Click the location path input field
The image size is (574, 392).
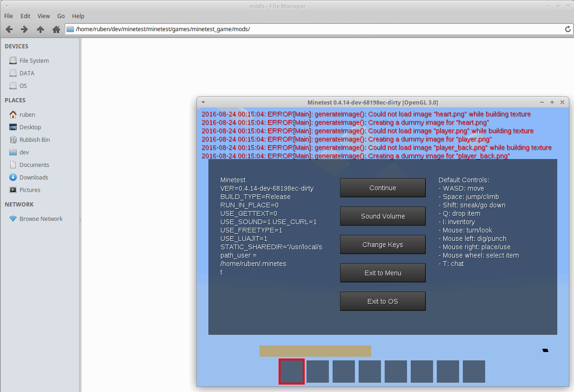point(316,29)
